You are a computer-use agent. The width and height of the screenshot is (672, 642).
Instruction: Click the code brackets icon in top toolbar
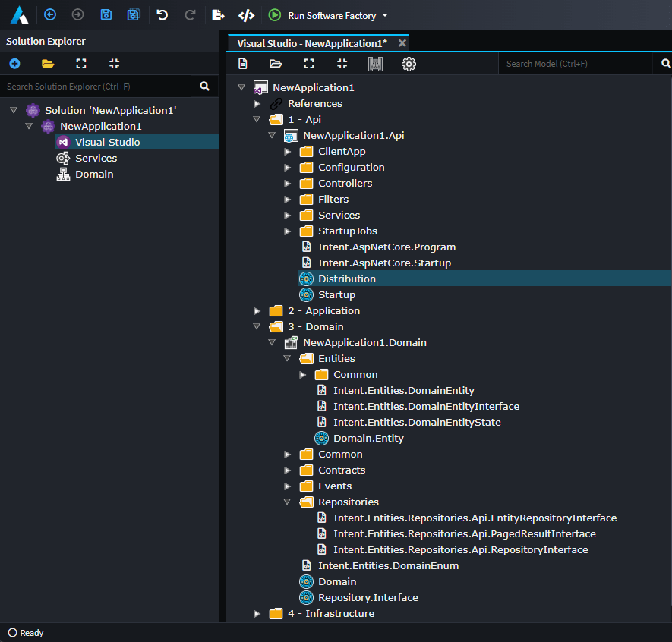pos(247,16)
